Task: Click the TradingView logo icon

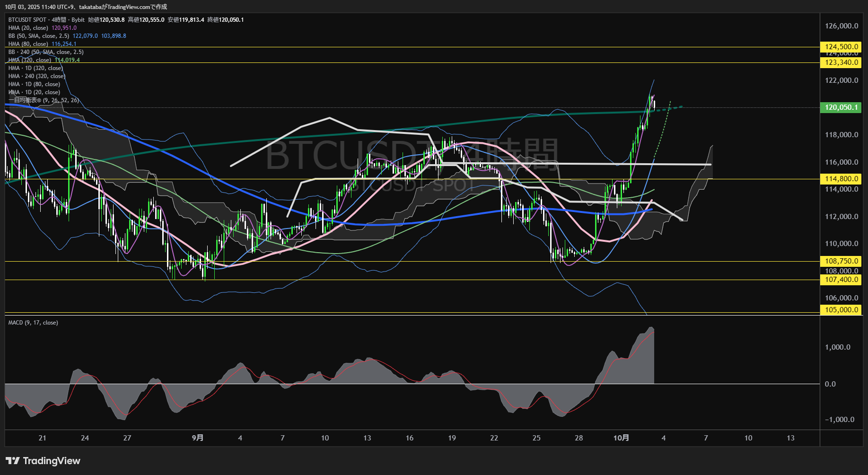Action: click(13, 461)
